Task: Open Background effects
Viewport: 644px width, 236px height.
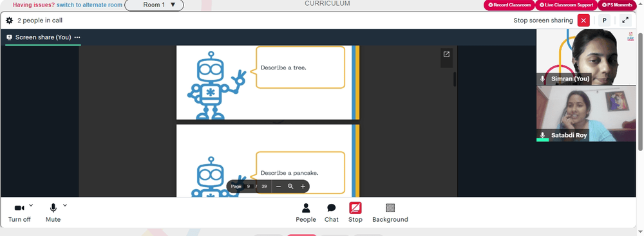Action: click(x=390, y=213)
